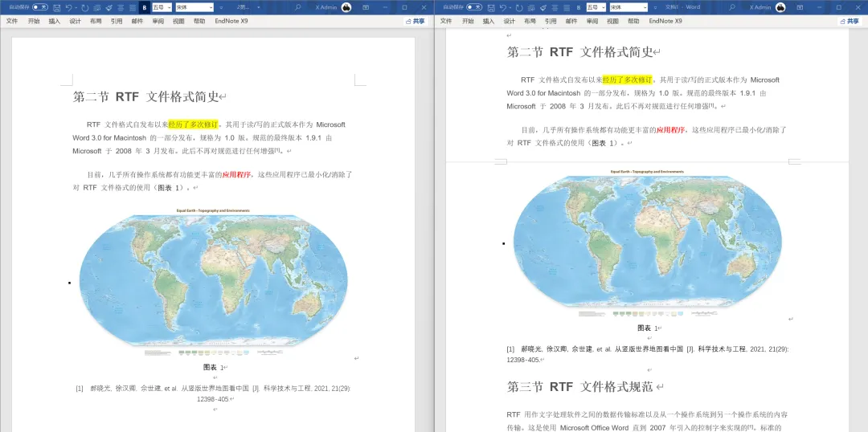The image size is (868, 432).
Task: Open Customize Quick Access dropdown in left window
Action: click(221, 8)
